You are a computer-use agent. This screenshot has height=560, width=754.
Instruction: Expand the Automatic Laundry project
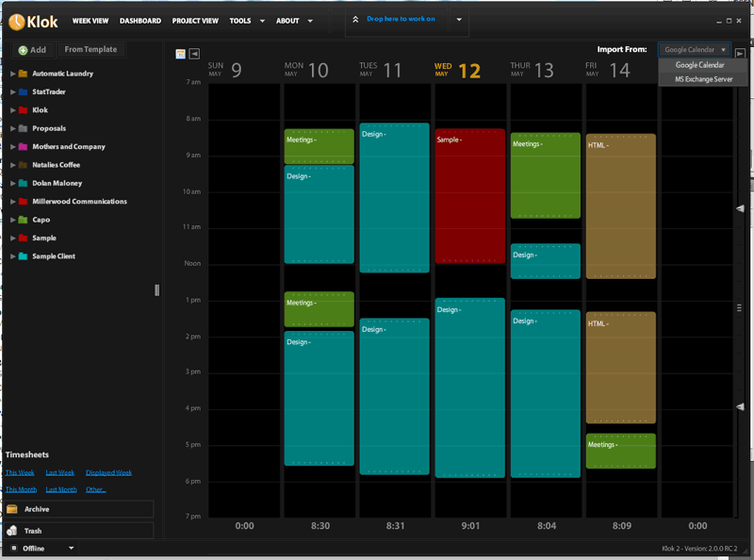12,74
